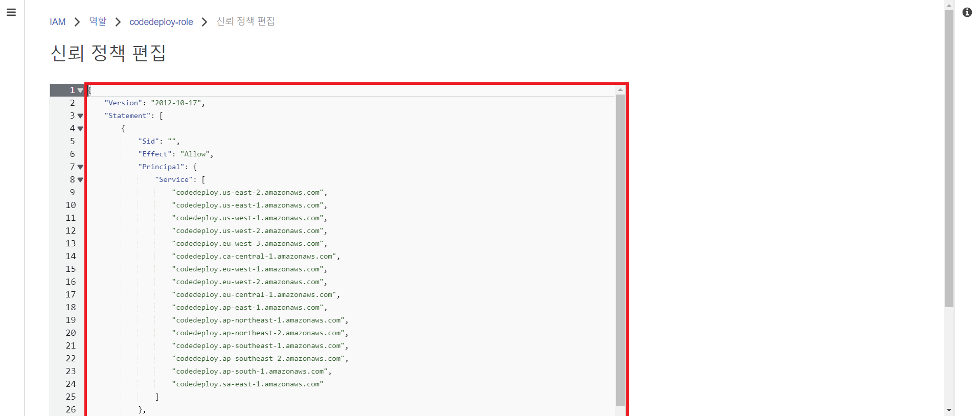The height and width of the screenshot is (416, 980).
Task: Click codedeploy.us-east-2.amazonaws.com entry
Action: tap(249, 193)
